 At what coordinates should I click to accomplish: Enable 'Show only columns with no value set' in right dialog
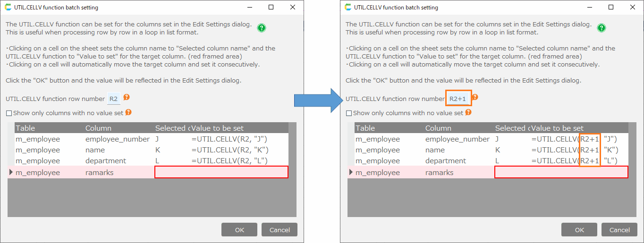point(349,113)
